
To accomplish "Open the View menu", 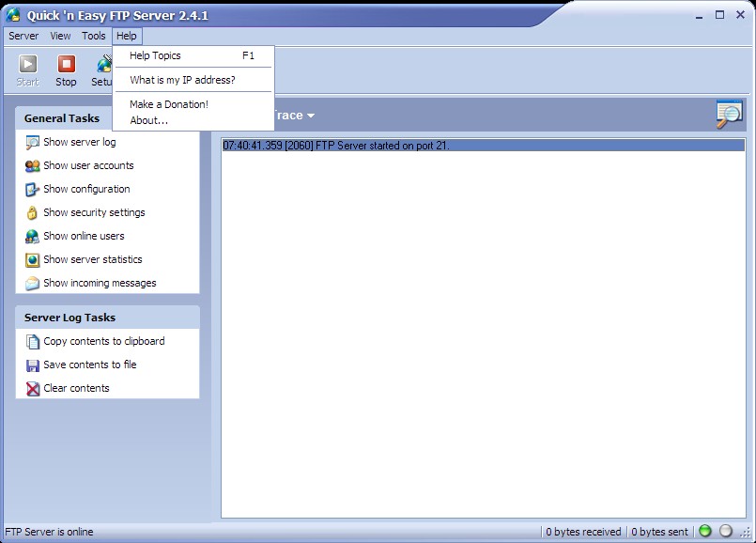I will [x=60, y=36].
